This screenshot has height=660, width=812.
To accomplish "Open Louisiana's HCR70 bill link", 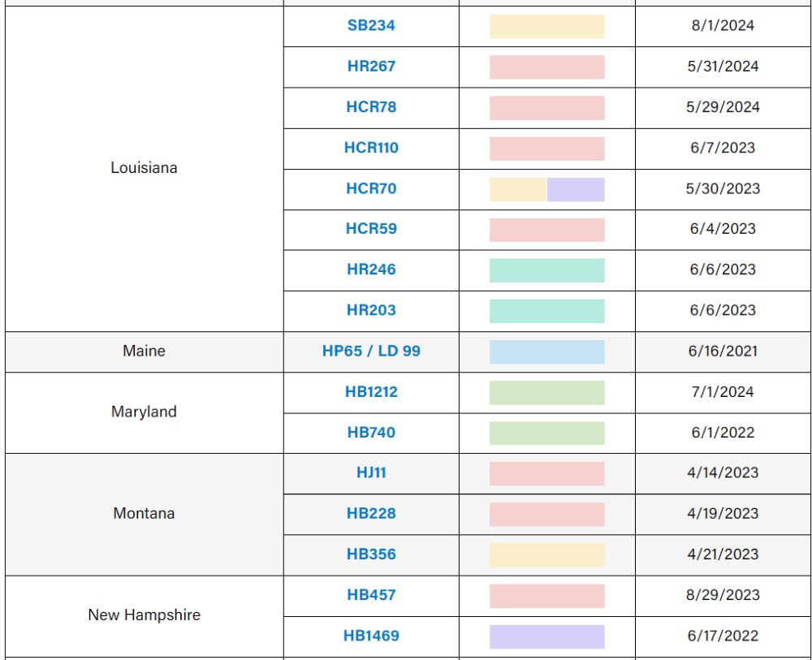I will [371, 188].
